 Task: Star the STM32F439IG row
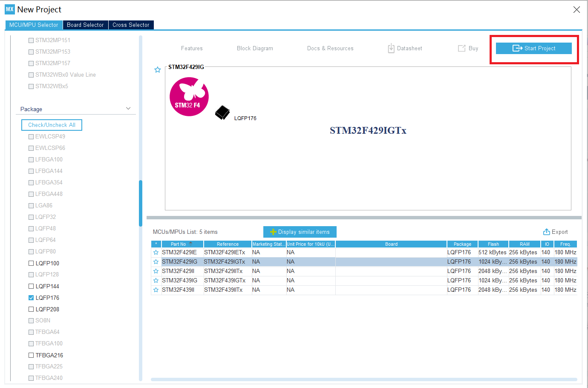click(x=156, y=281)
